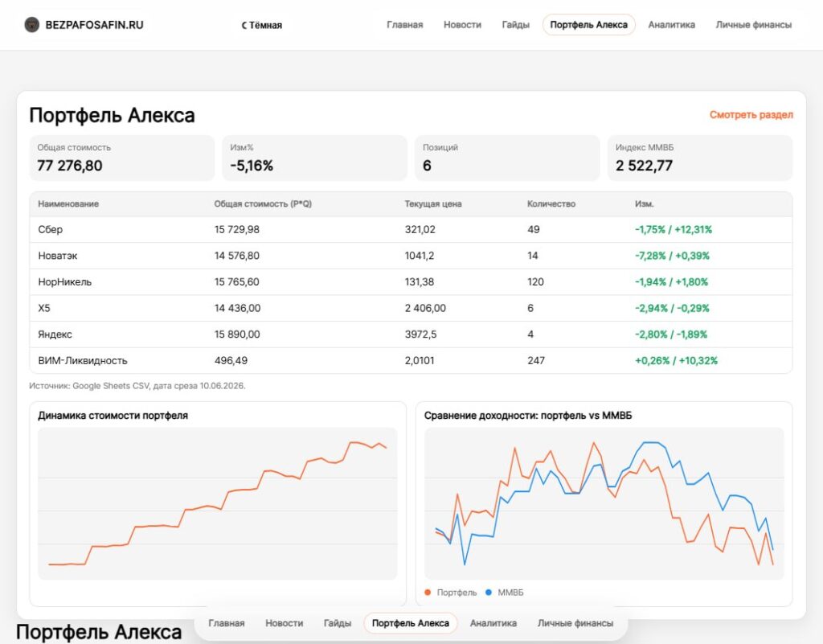Click the Изм. column header
The image size is (823, 644).
coord(644,203)
